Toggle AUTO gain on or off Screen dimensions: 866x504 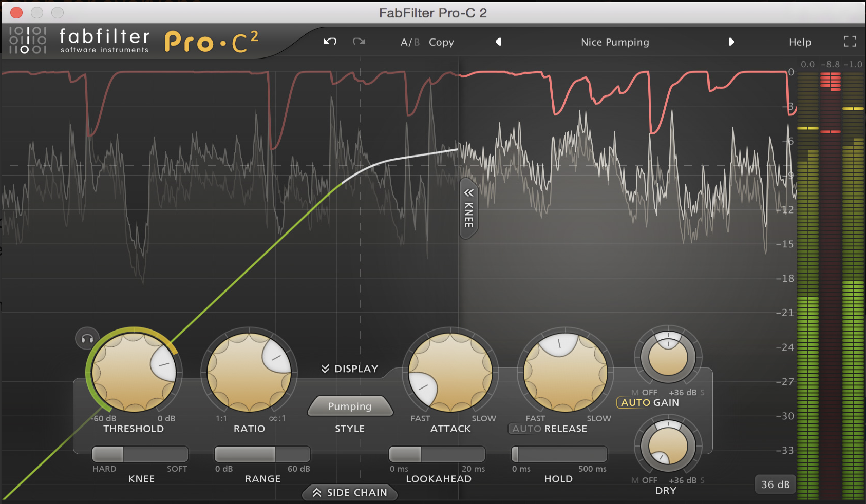(635, 402)
